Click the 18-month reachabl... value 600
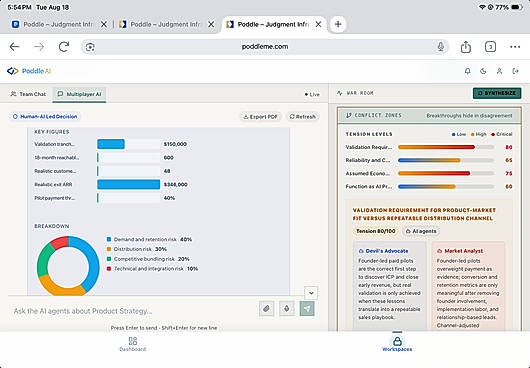 click(168, 157)
